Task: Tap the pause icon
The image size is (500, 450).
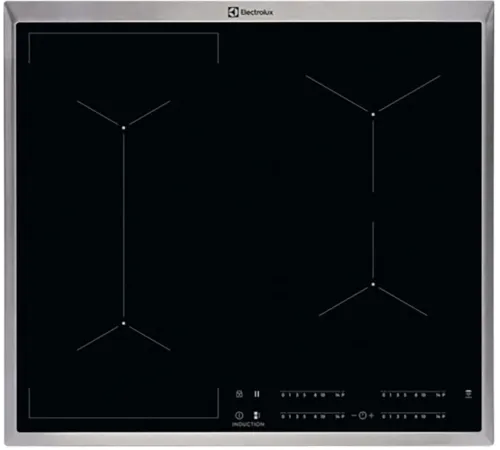Action: tap(257, 394)
